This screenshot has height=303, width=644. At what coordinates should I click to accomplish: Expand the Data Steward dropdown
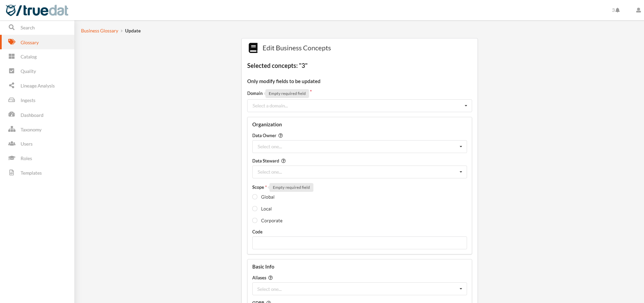(x=359, y=172)
